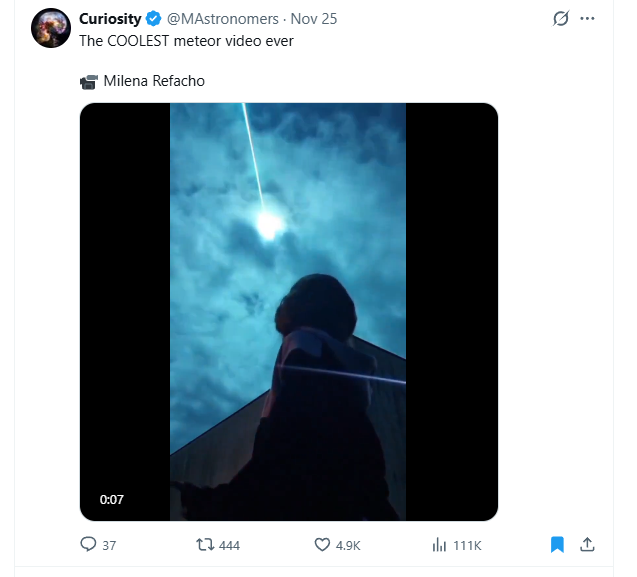The height and width of the screenshot is (577, 637).
Task: Click the Grok explain icon
Action: 561,18
